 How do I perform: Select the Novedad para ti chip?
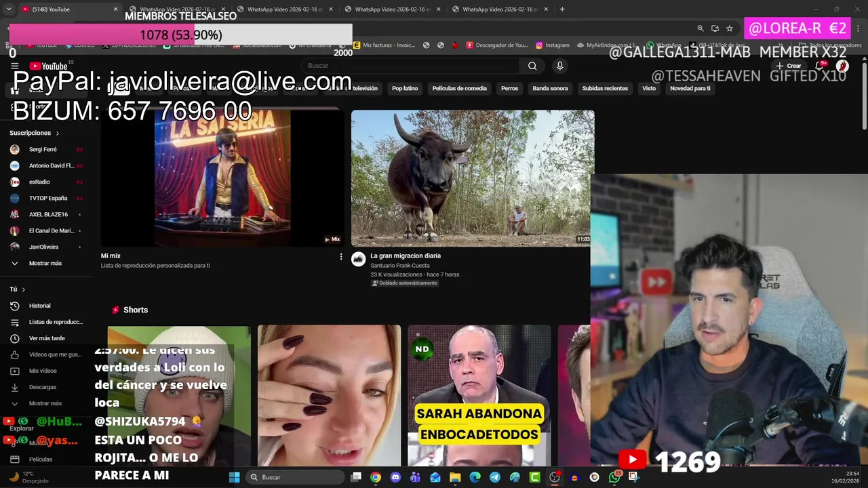(690, 88)
